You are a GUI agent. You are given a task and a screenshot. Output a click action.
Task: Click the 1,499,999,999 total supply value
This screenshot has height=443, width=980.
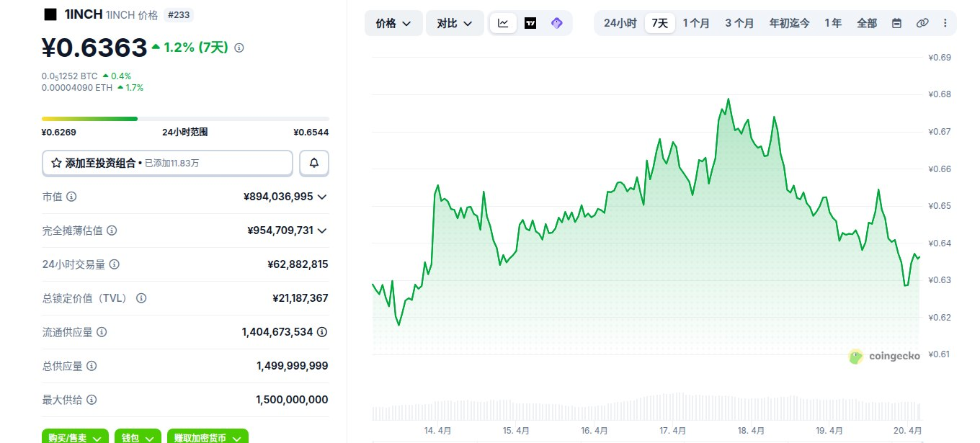coord(293,366)
